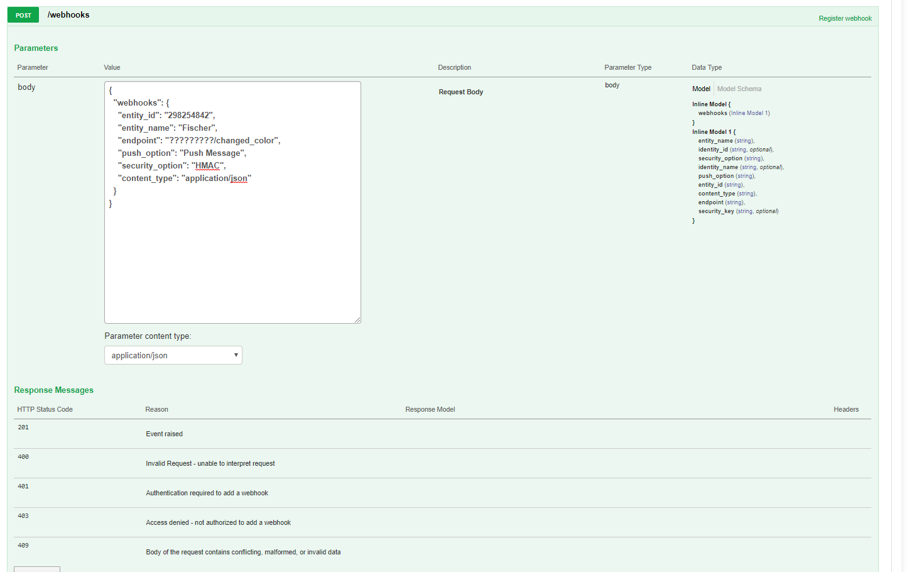Click inside the body JSON text area

click(x=232, y=202)
